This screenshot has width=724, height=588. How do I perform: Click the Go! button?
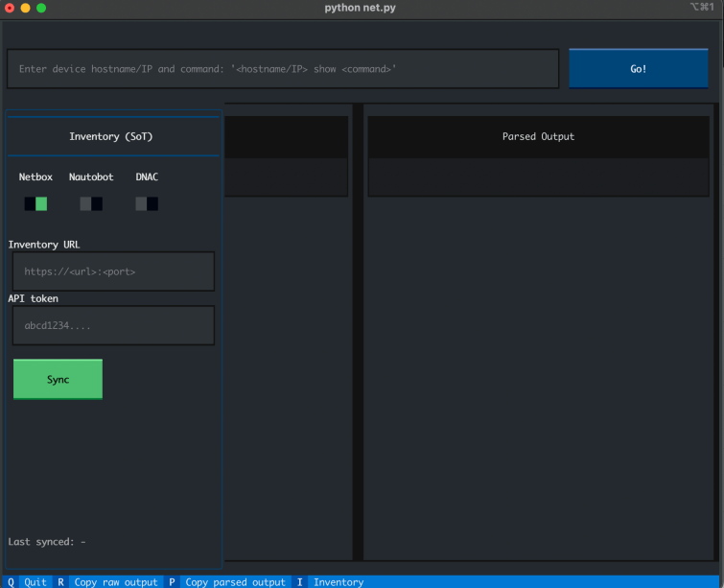[638, 69]
